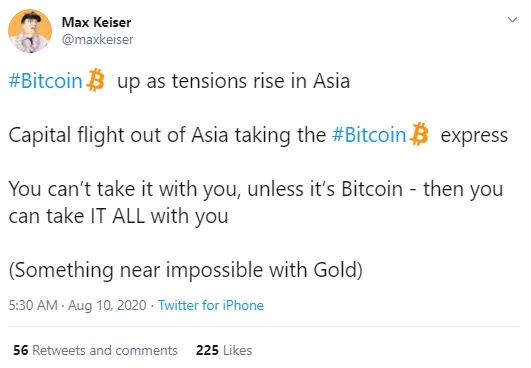The height and width of the screenshot is (368, 531).
Task: Open the second #Bitcoin hashtag near express
Action: (x=369, y=135)
